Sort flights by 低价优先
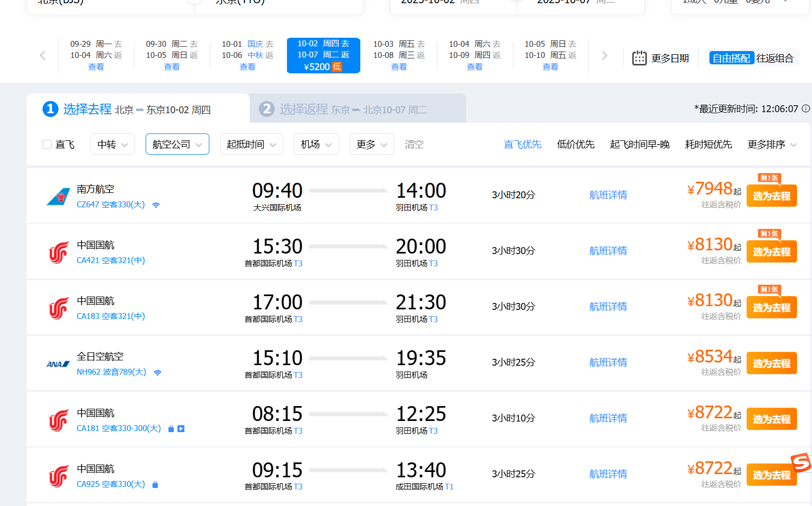Screen dimensions: 812x506 coord(576,145)
